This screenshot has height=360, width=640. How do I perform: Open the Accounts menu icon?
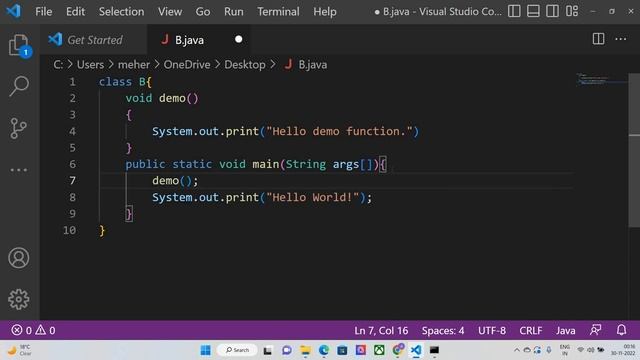pos(19,258)
